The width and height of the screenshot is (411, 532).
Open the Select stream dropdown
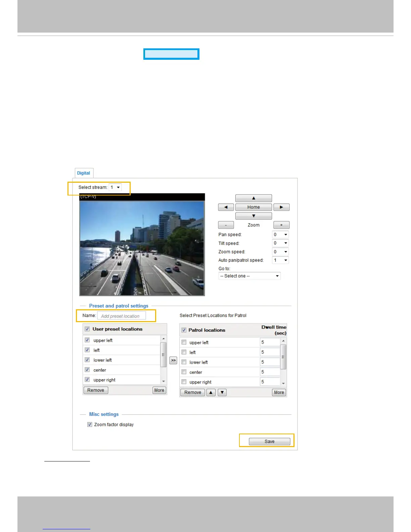115,187
